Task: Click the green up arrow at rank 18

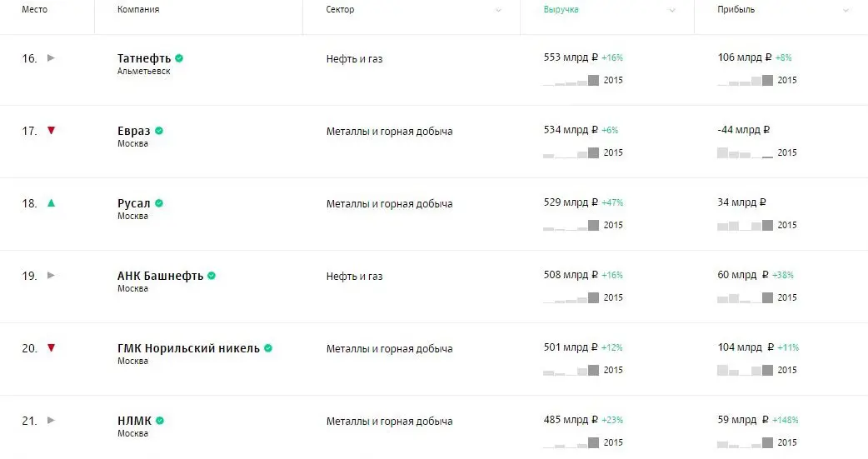Action: point(51,202)
